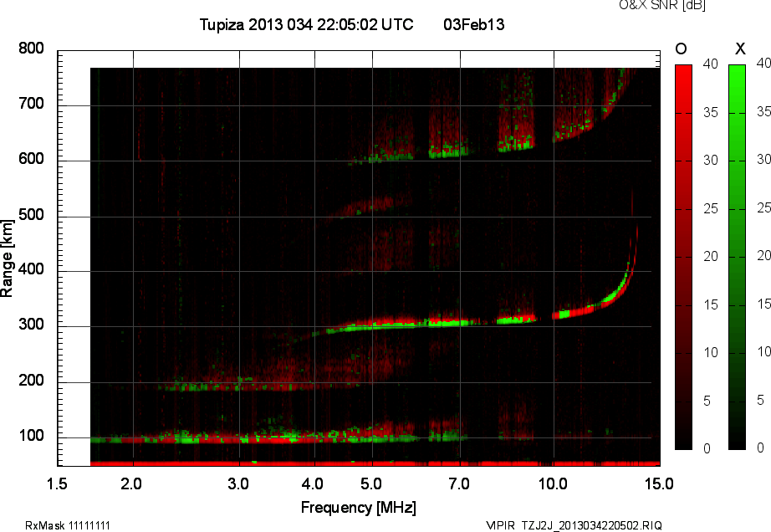The image size is (771, 532).
Task: Click the 10 label on O color scale
Action: [x=711, y=352]
